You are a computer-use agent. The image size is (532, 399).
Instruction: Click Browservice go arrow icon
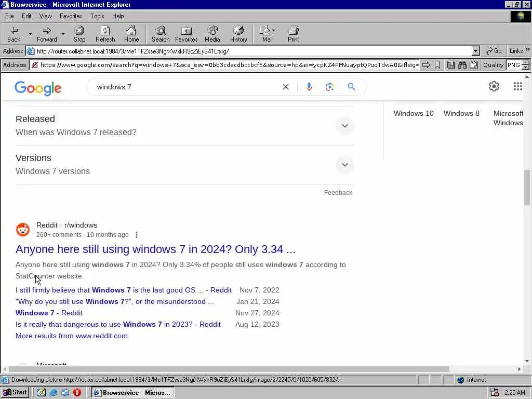(x=426, y=65)
